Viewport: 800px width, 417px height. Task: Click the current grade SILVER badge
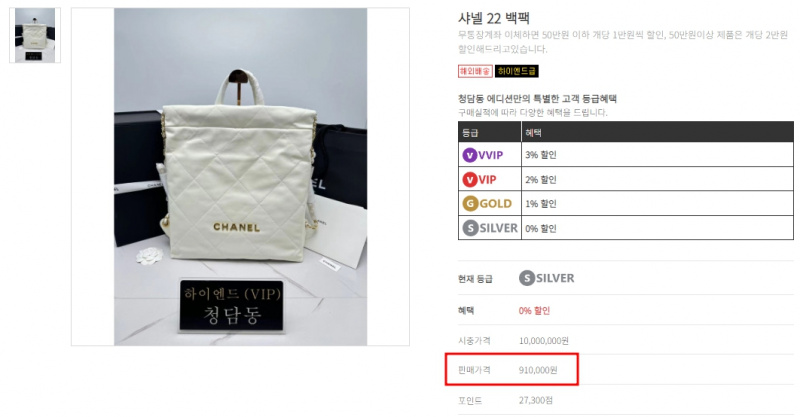[x=546, y=278]
